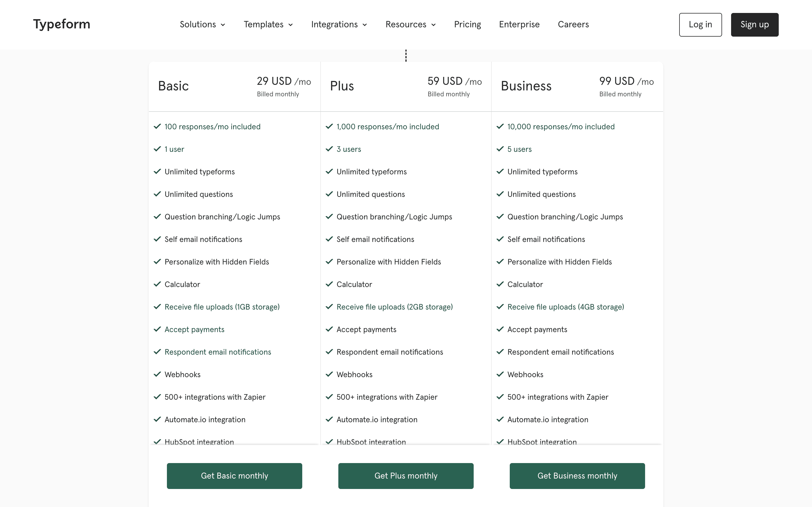
Task: Click the Log in button
Action: point(700,25)
